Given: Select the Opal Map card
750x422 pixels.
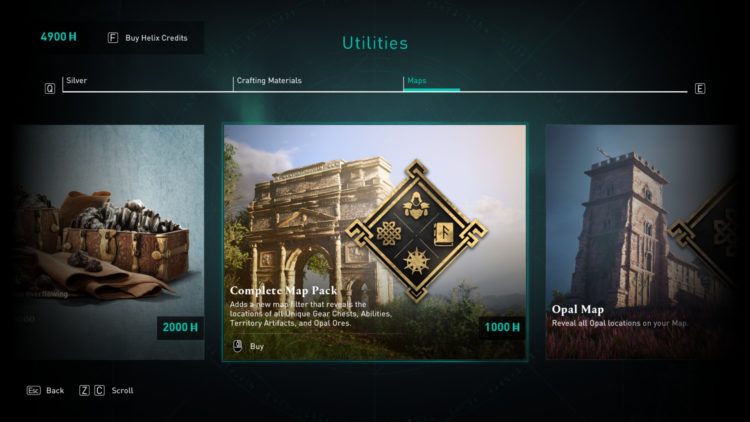Looking at the screenshot, I should coord(641,242).
